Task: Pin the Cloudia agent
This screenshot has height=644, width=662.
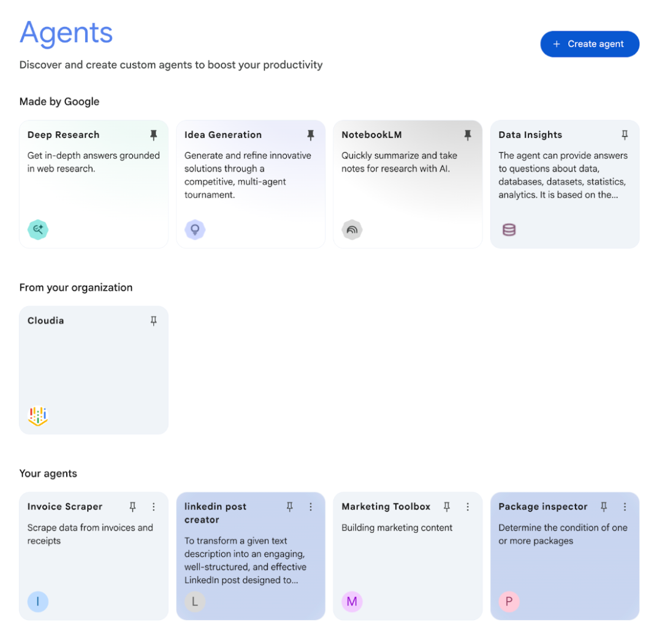Action: click(154, 321)
